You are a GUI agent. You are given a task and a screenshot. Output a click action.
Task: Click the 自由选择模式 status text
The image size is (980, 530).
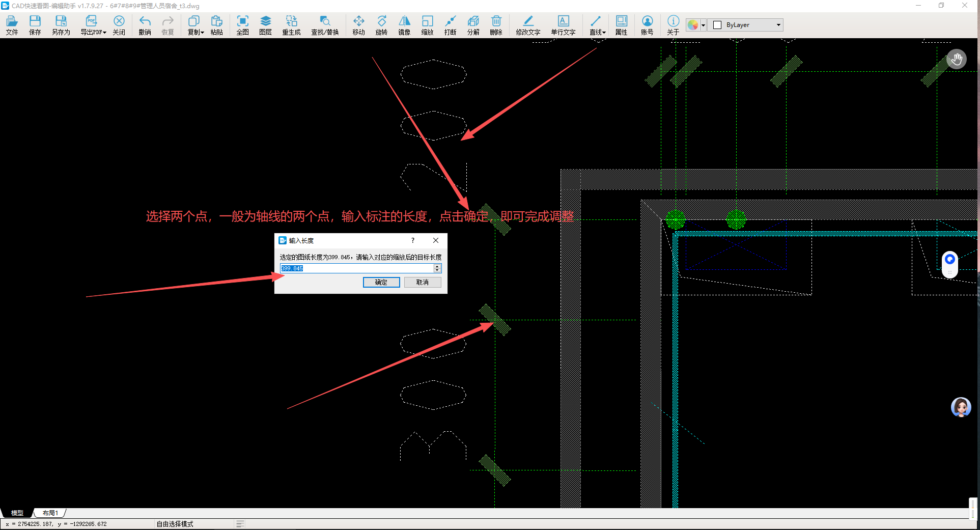click(x=175, y=524)
